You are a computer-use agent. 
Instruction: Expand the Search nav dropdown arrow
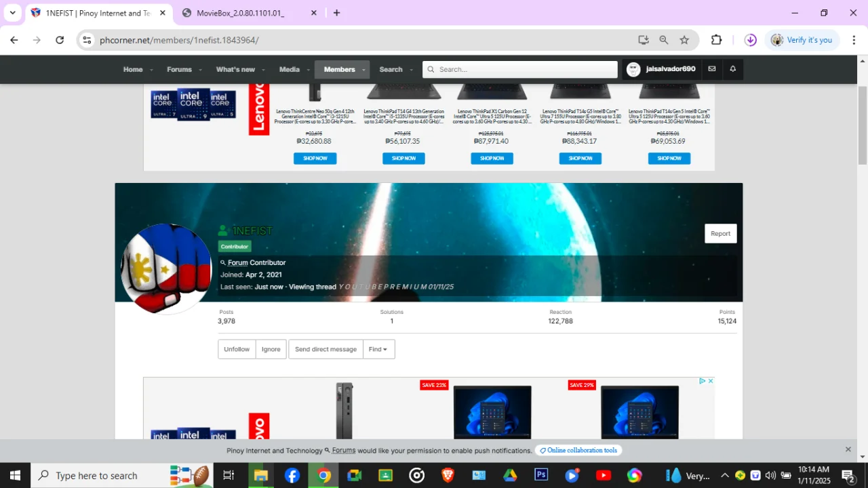[411, 70]
